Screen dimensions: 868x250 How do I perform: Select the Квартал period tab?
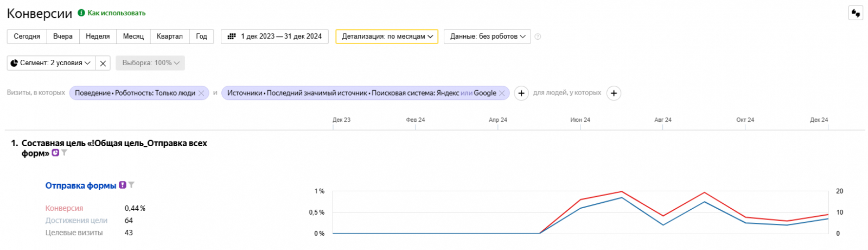[169, 36]
